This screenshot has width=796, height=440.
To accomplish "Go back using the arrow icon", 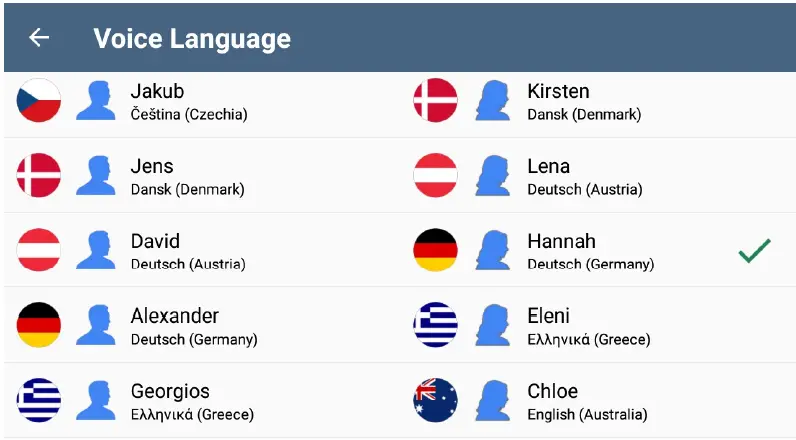I will [x=39, y=38].
